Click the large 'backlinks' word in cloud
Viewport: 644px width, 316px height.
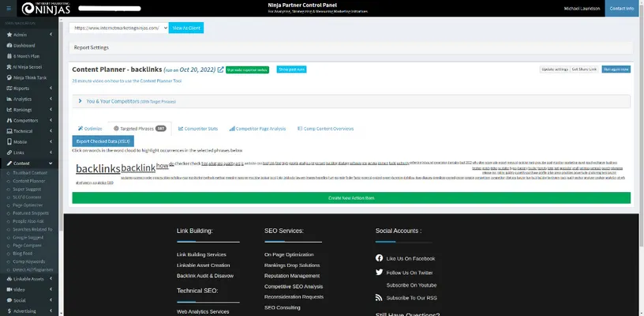click(98, 168)
